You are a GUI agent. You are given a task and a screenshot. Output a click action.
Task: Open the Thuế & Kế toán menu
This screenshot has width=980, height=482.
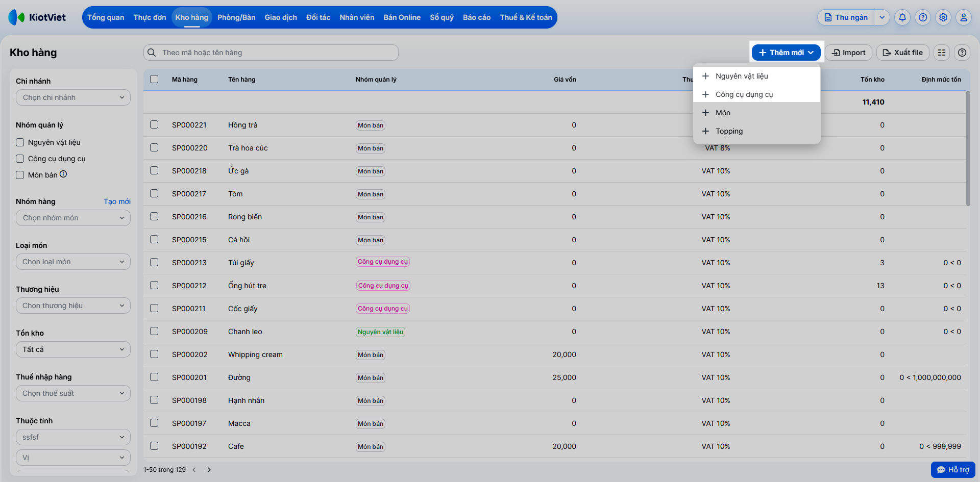[526, 17]
